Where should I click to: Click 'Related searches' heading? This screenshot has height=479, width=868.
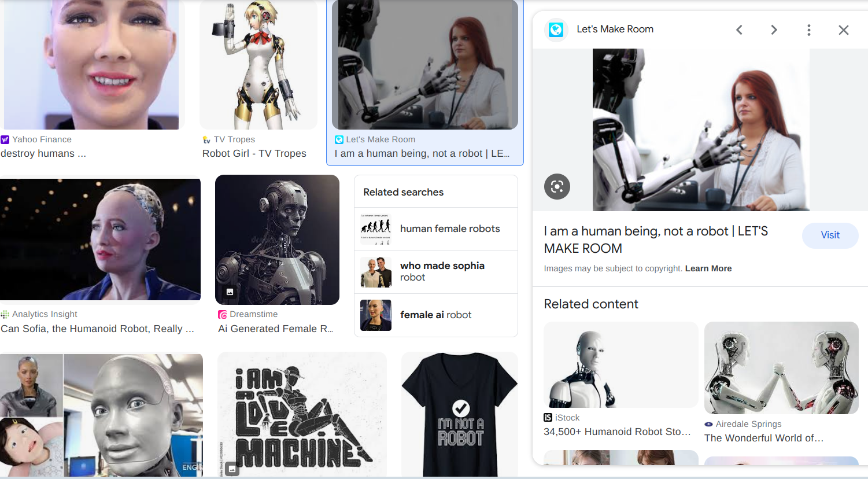coord(404,192)
